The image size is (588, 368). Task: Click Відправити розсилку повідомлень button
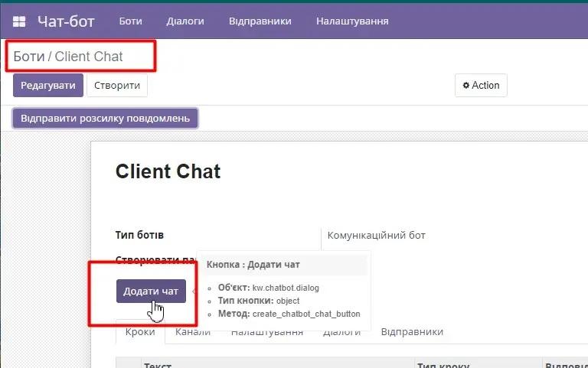(105, 119)
